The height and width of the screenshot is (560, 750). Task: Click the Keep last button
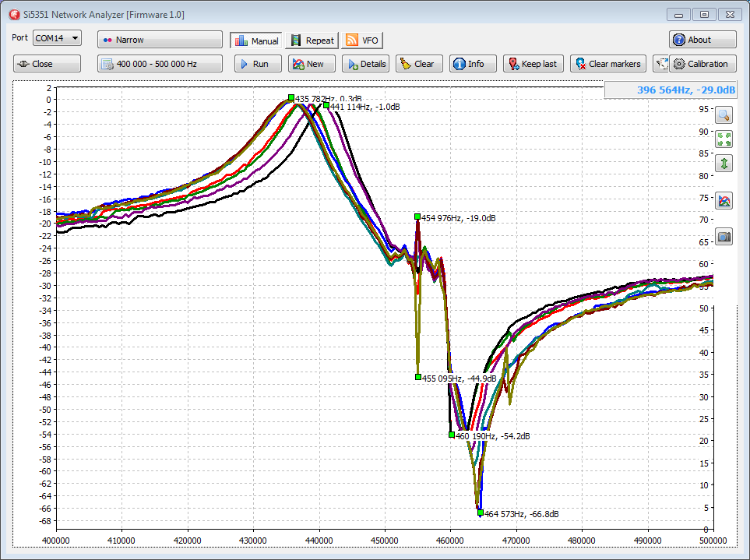click(x=533, y=64)
